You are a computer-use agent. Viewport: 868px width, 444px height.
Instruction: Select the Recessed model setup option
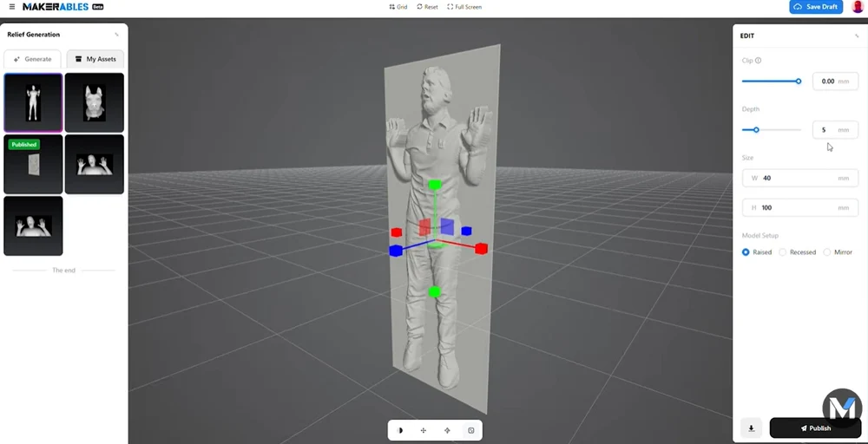coord(797,252)
